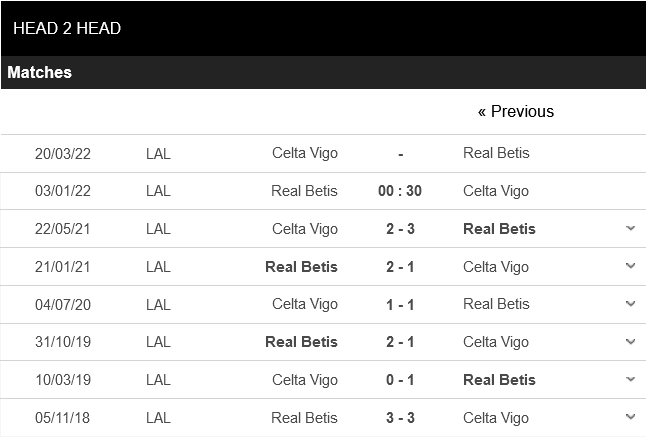Expand the 05/11/18 3-3 match chevron
Viewport: 646px width, 437px height.
630,417
